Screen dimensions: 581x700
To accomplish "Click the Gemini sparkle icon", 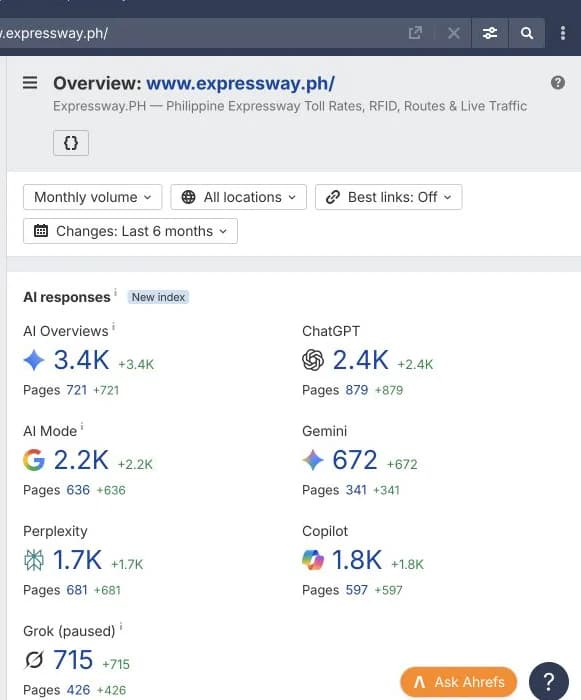I will coord(313,460).
